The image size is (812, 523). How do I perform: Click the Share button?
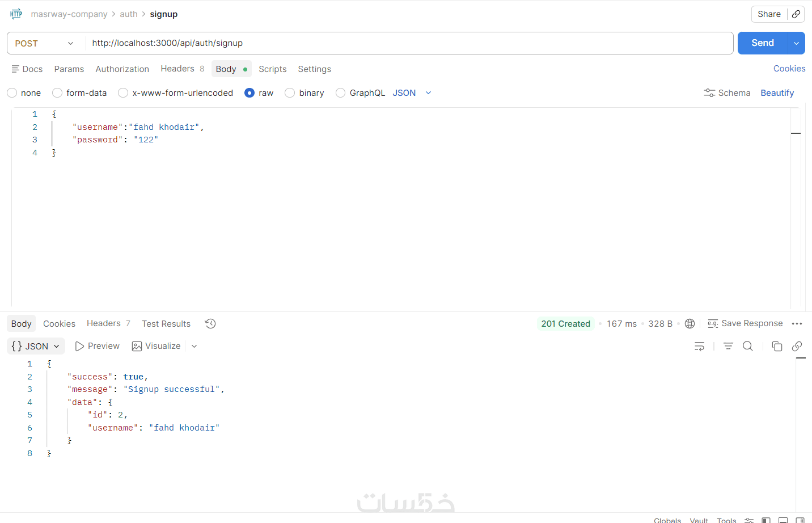click(769, 14)
